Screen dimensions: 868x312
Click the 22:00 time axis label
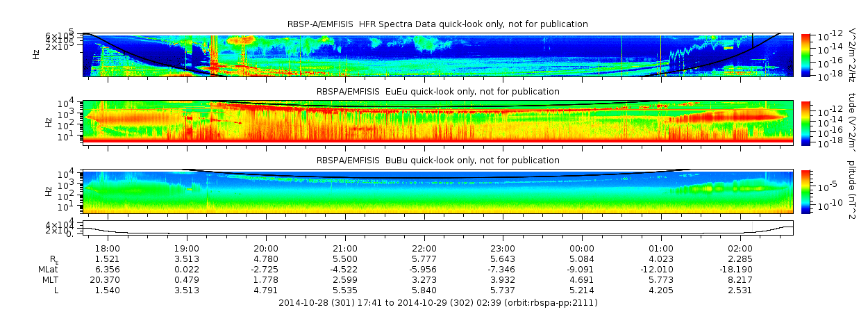coord(424,249)
